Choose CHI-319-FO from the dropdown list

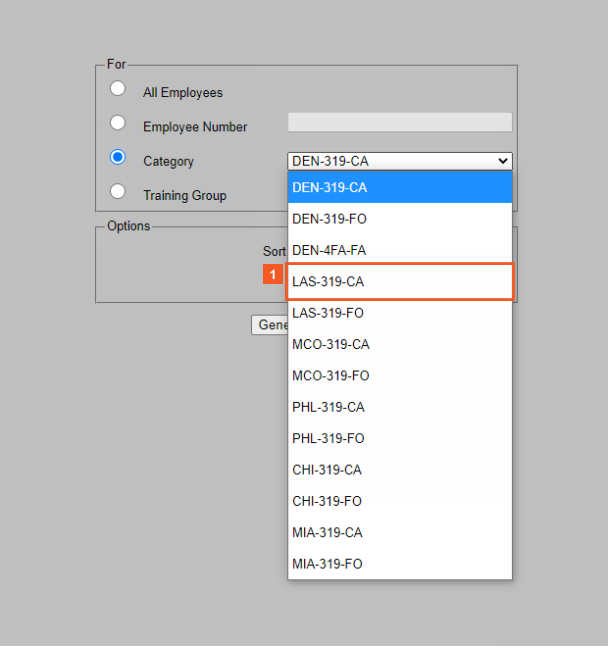pyautogui.click(x=400, y=501)
